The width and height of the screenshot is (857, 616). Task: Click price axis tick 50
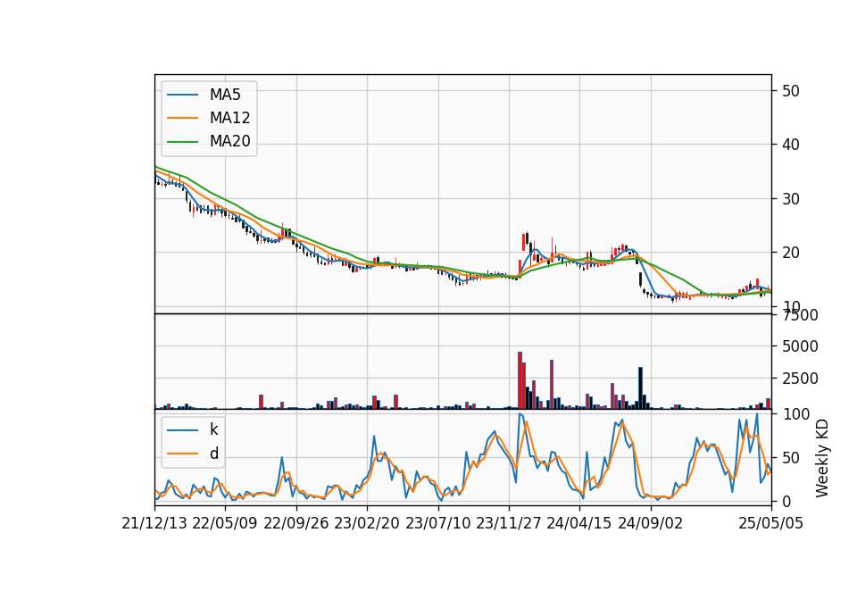(791, 91)
